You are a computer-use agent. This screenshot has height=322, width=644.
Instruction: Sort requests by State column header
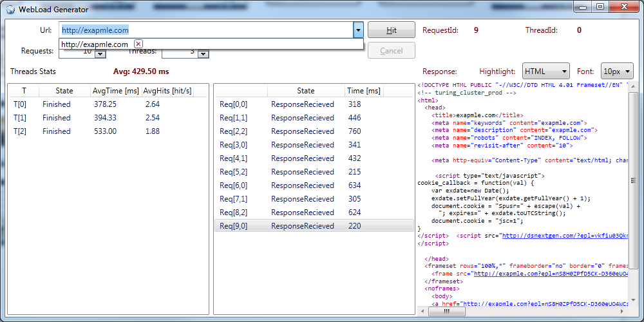tap(305, 91)
